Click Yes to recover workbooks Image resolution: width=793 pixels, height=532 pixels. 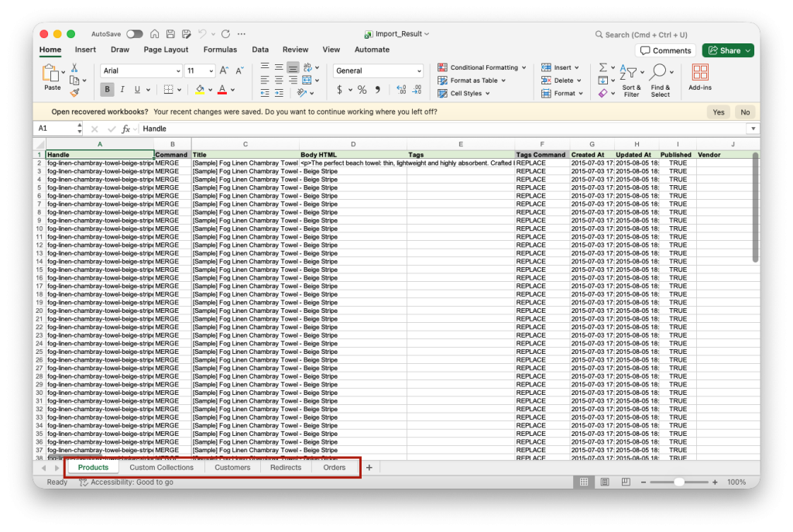click(x=718, y=112)
